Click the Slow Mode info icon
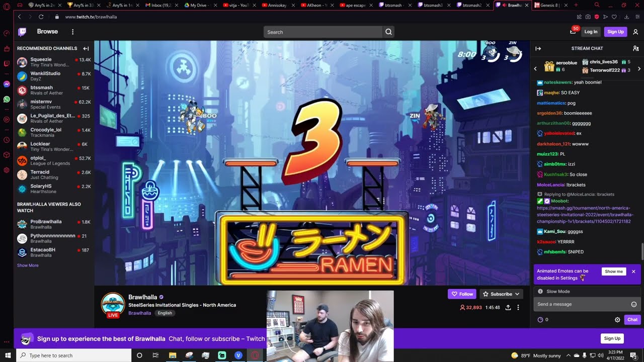644x362 pixels. (540, 292)
